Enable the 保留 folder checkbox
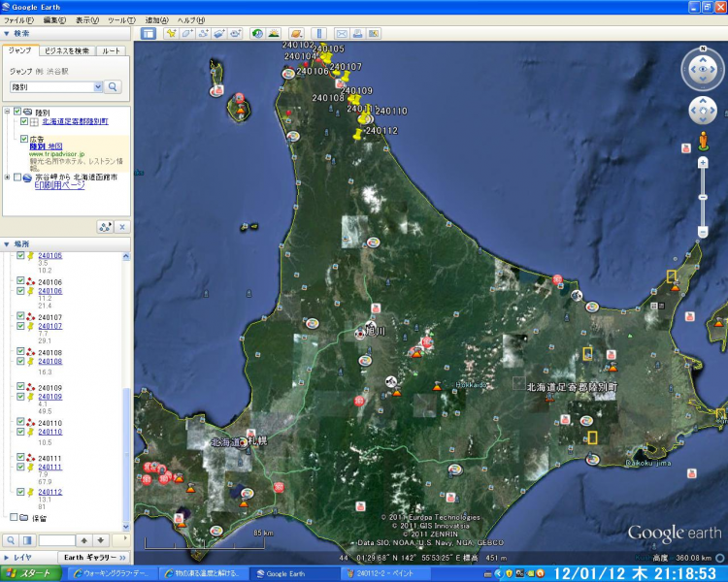 tap(13, 517)
